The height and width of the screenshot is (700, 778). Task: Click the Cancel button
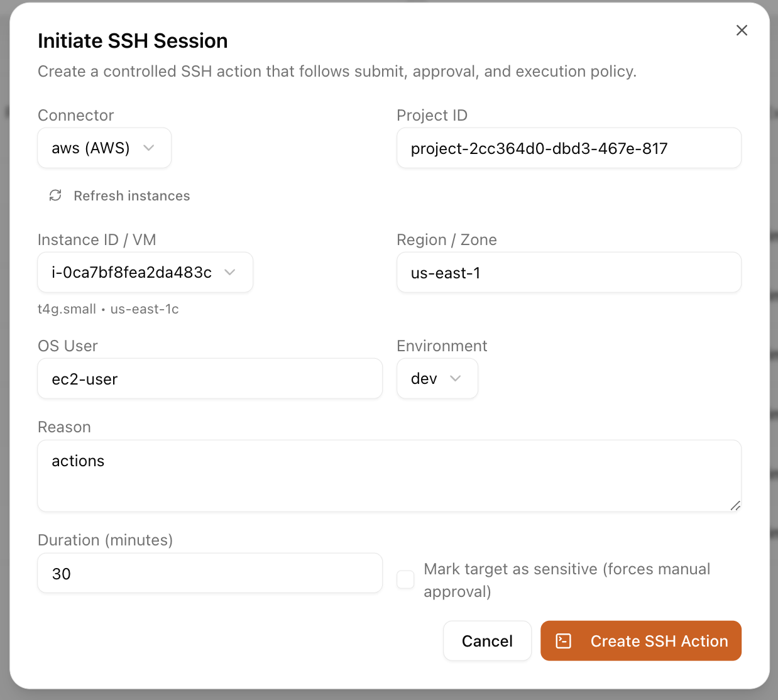[x=487, y=640]
